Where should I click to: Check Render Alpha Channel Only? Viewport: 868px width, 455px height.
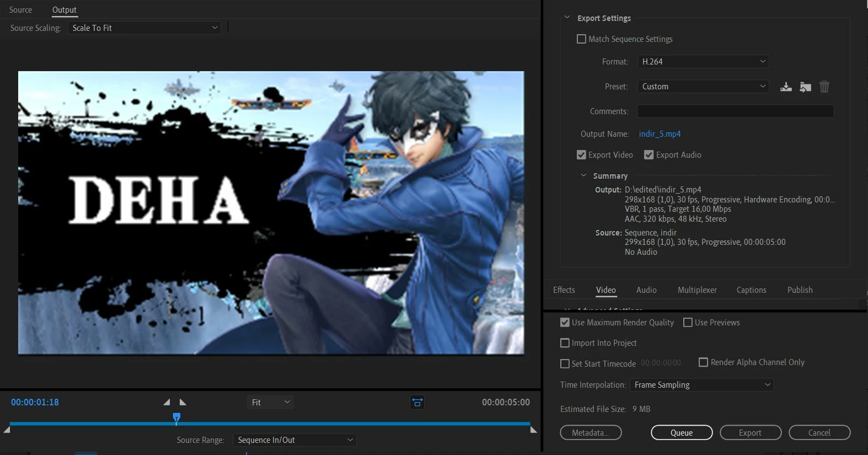click(703, 362)
